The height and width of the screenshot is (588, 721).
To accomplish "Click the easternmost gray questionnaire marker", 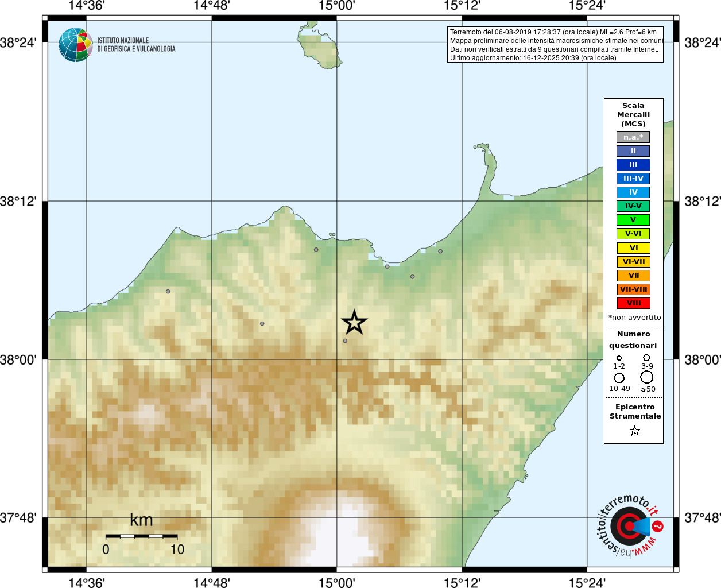I will pos(440,251).
